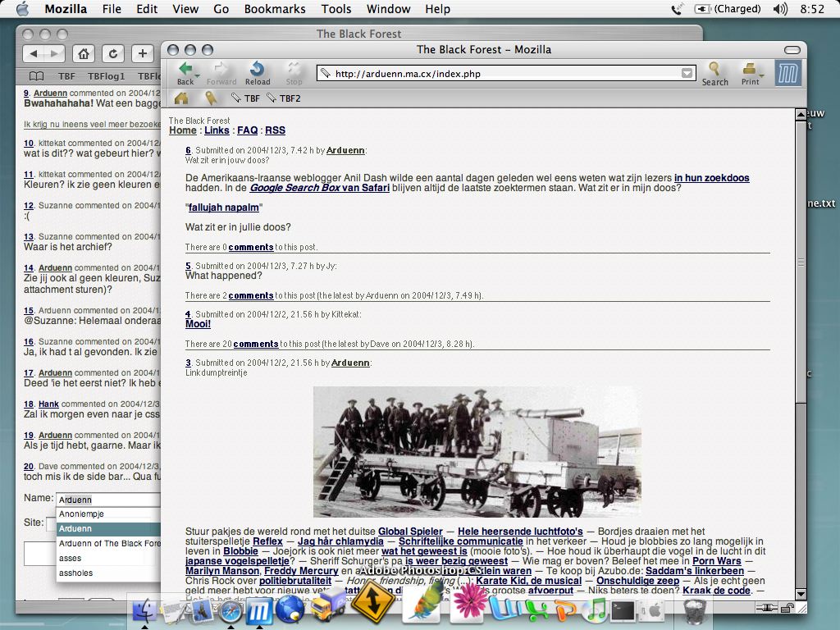Open the File menu
The height and width of the screenshot is (630, 840).
[x=112, y=8]
